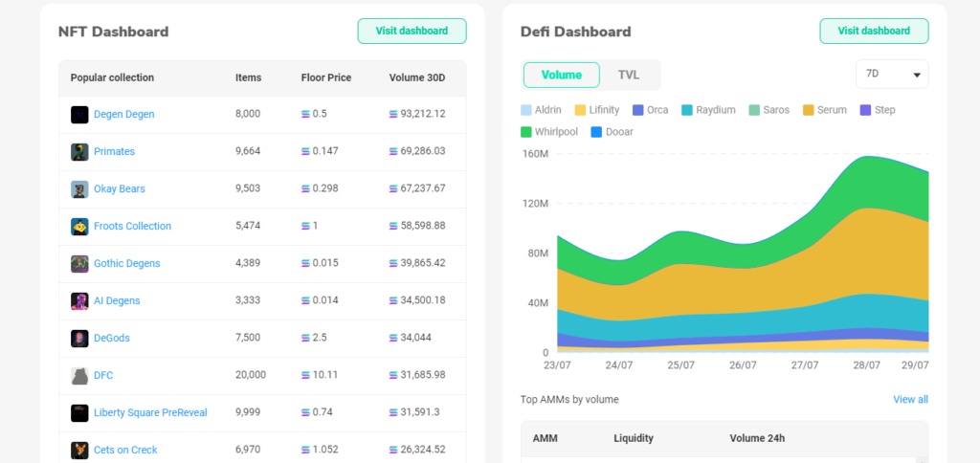
Task: Toggle the Whirlpool series in chart legend
Action: [x=548, y=132]
